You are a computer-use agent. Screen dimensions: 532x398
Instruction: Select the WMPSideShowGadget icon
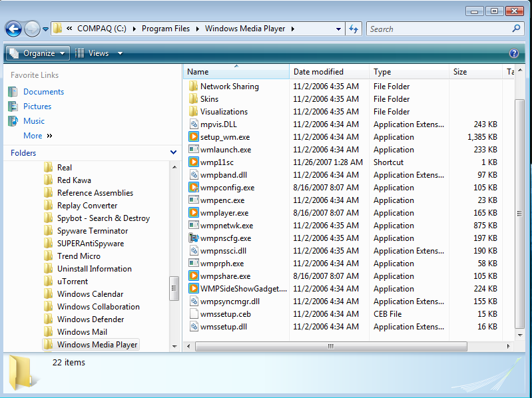pos(193,288)
